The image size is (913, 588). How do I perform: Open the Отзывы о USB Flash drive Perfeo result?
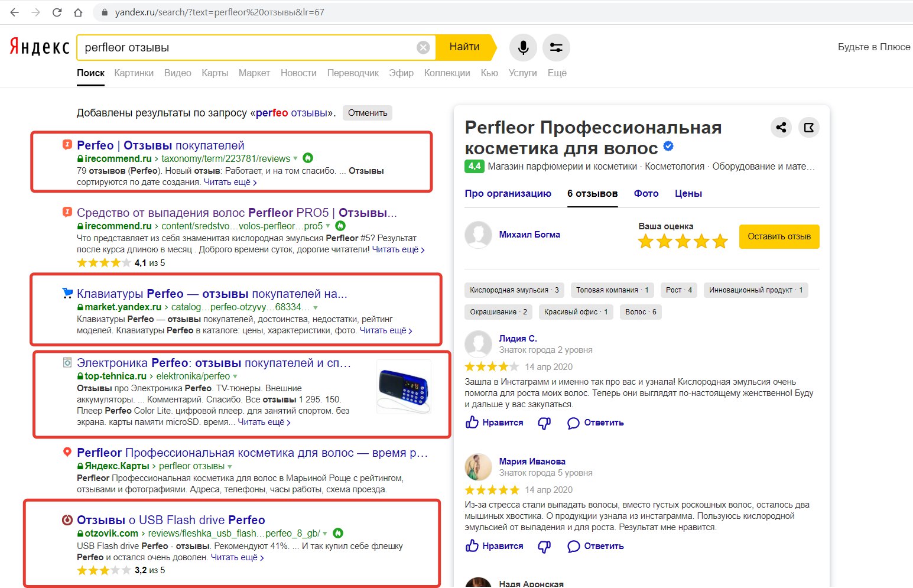171,520
